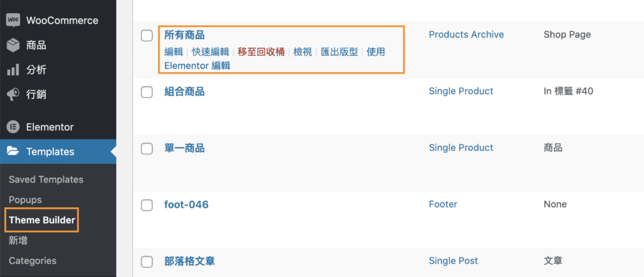Open the 使用 Elementor 編輯 link
Viewport: 644px width, 277px height.
tap(197, 65)
